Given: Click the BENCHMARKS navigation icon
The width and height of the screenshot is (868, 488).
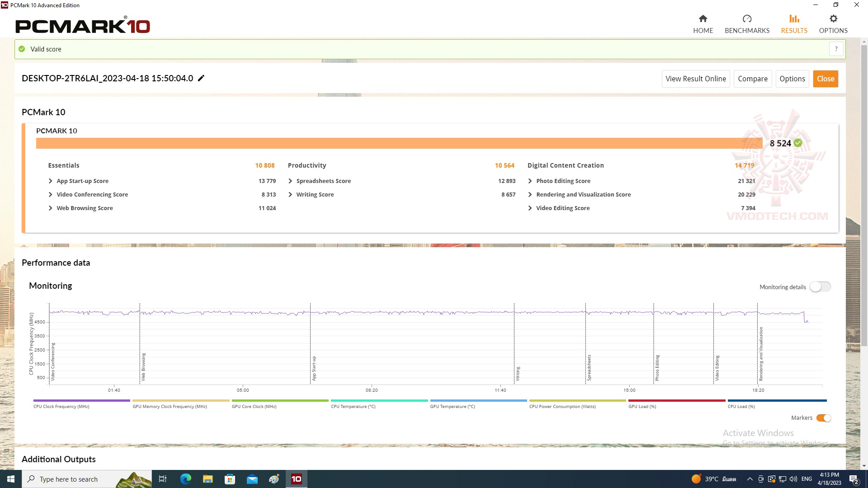Looking at the screenshot, I should (747, 19).
